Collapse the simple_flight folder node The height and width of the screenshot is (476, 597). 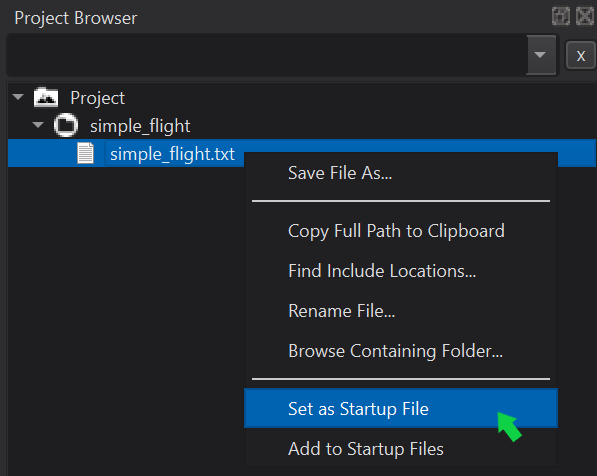coord(38,125)
